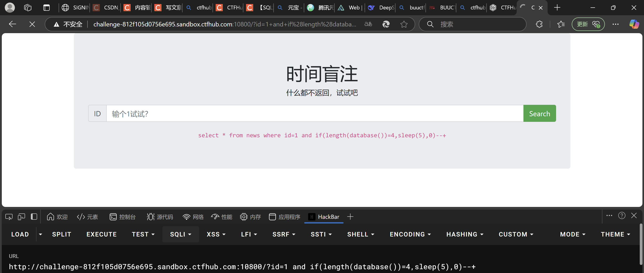The width and height of the screenshot is (644, 273).
Task: Click the ID input field
Action: coord(315,114)
